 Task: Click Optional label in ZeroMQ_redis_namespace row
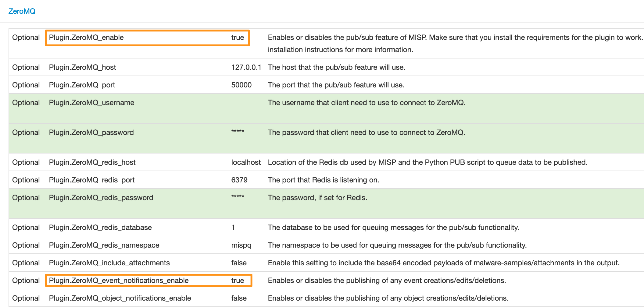point(26,245)
